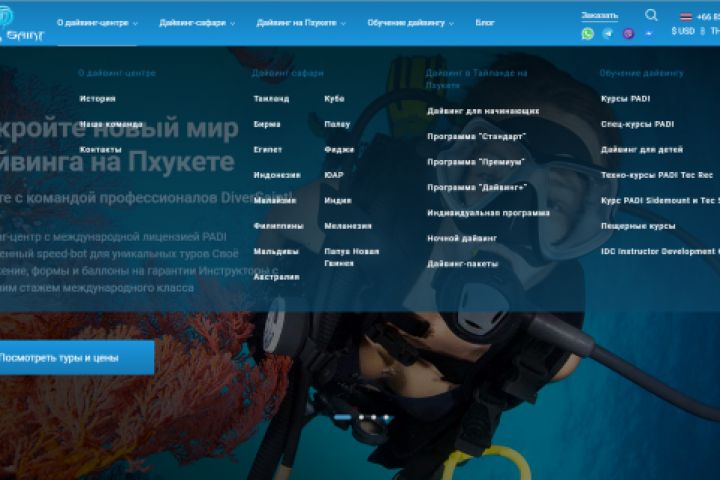Click 'Дайвинг сафари' mega menu heading
Image resolution: width=720 pixels, height=480 pixels.
click(x=287, y=73)
